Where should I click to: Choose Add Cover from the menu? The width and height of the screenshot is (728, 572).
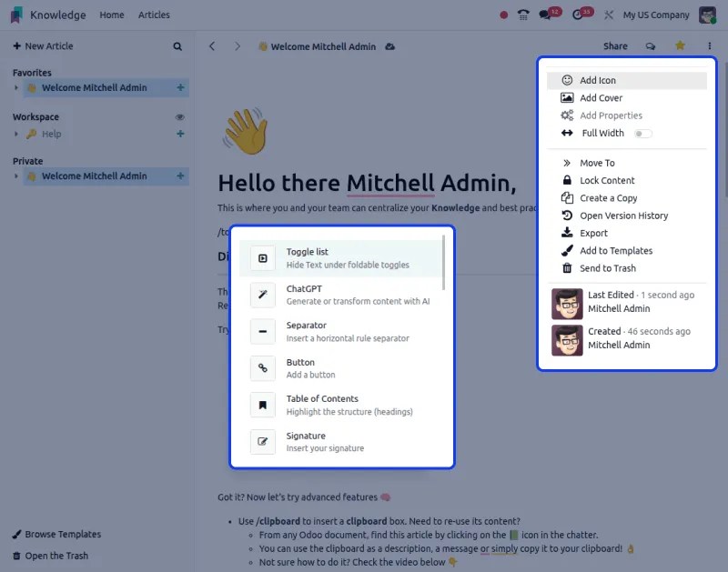pyautogui.click(x=627, y=98)
